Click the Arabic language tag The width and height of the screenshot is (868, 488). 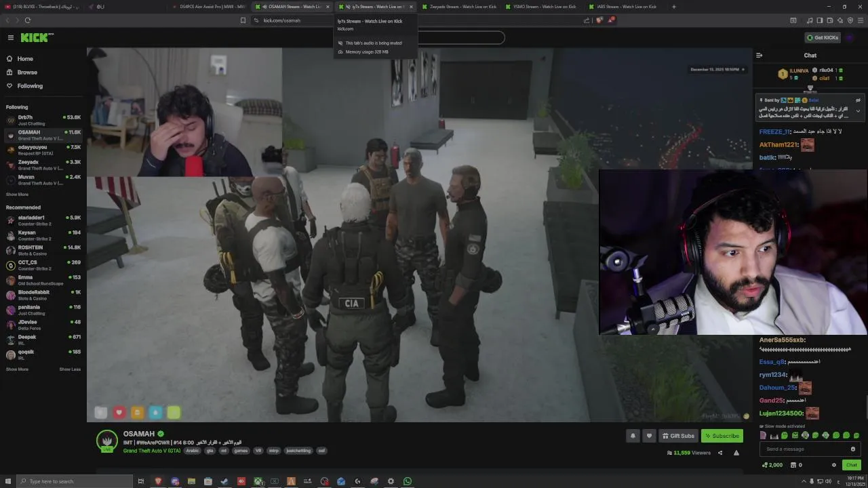(x=193, y=451)
